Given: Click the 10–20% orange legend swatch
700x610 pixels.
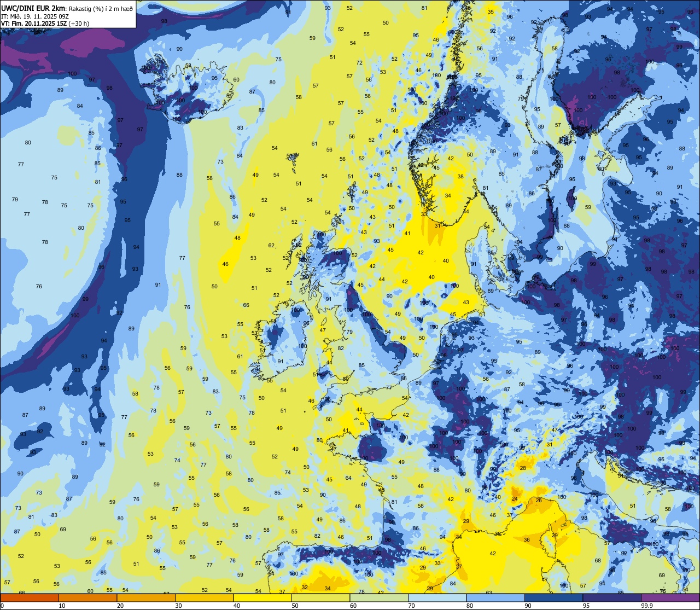Looking at the screenshot, I should pos(87,598).
